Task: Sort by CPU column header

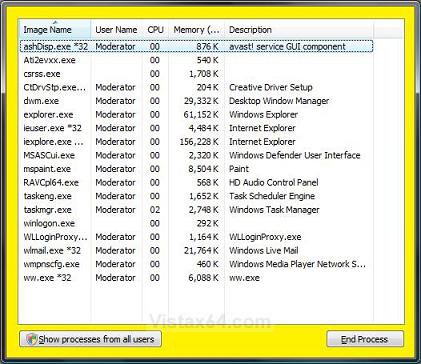Action: click(x=155, y=30)
